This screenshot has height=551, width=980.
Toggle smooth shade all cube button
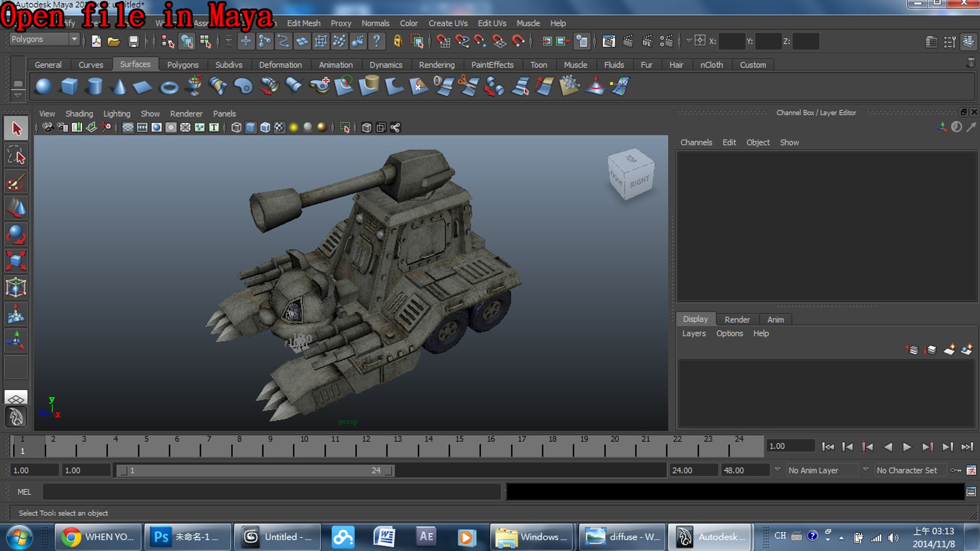(251, 128)
